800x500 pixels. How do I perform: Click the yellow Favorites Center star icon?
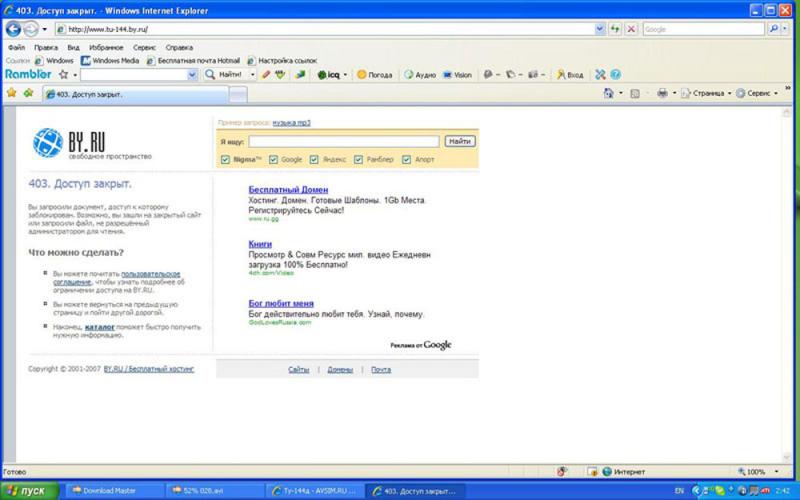pos(11,93)
